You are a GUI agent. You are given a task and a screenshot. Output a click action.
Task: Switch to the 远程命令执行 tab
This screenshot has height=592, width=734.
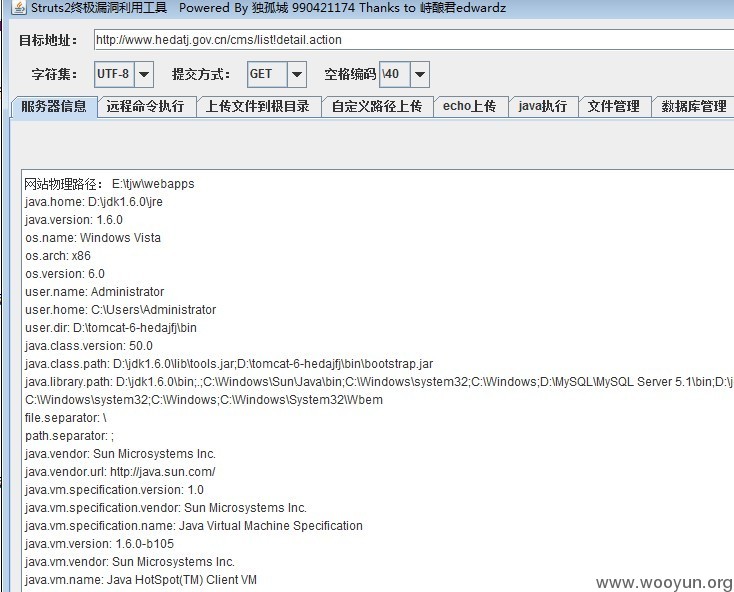click(x=146, y=107)
